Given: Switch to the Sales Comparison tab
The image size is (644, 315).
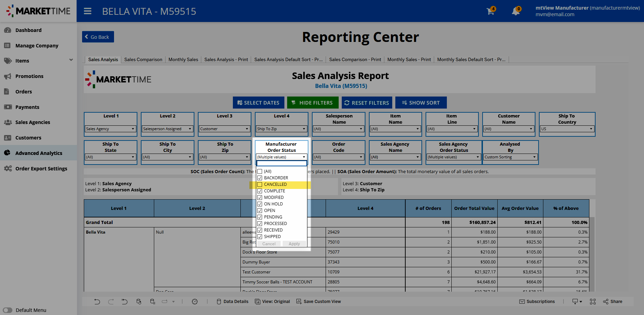Looking at the screenshot, I should (x=143, y=59).
